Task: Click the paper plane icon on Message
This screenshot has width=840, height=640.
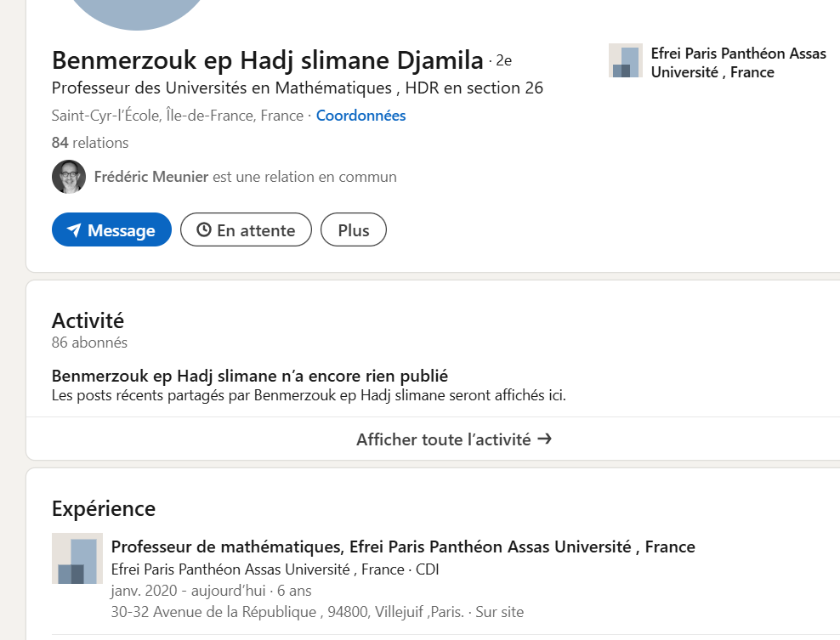Action: [74, 230]
